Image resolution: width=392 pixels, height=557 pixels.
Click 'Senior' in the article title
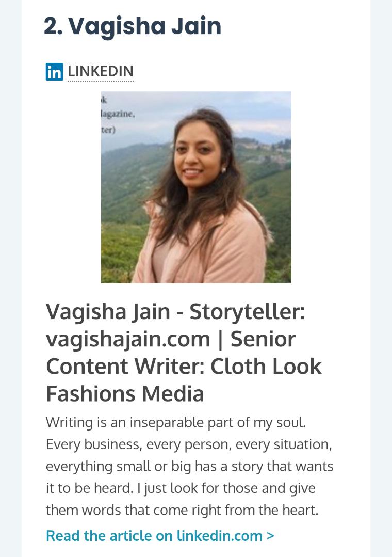click(x=263, y=339)
